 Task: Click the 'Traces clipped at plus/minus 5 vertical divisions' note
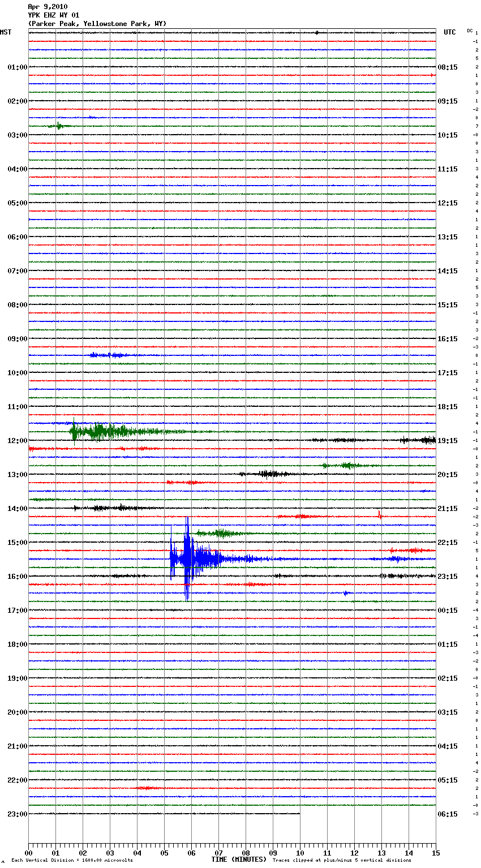point(342,861)
